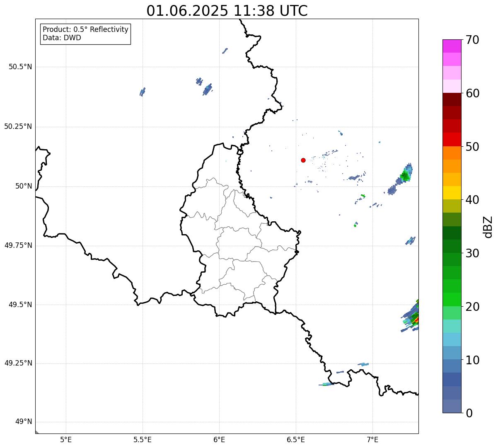Screen dimensions: 498x448
Task: Click the longitude label 6°E
Action: (x=219, y=440)
